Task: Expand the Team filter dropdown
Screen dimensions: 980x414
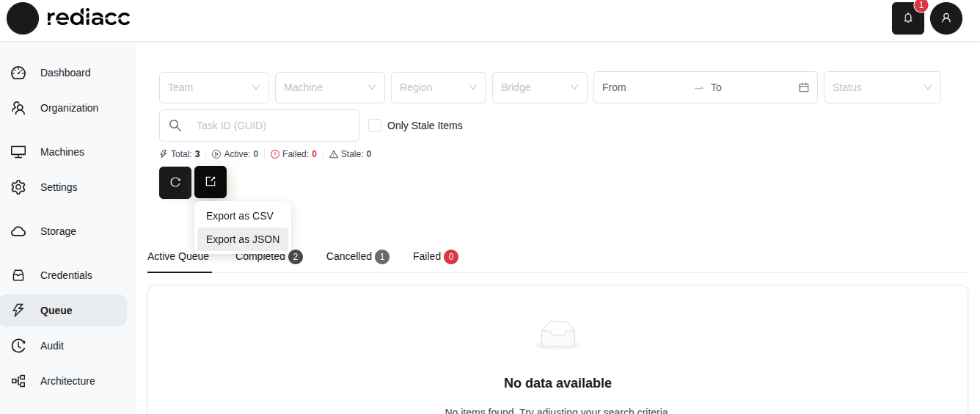Action: coord(213,87)
